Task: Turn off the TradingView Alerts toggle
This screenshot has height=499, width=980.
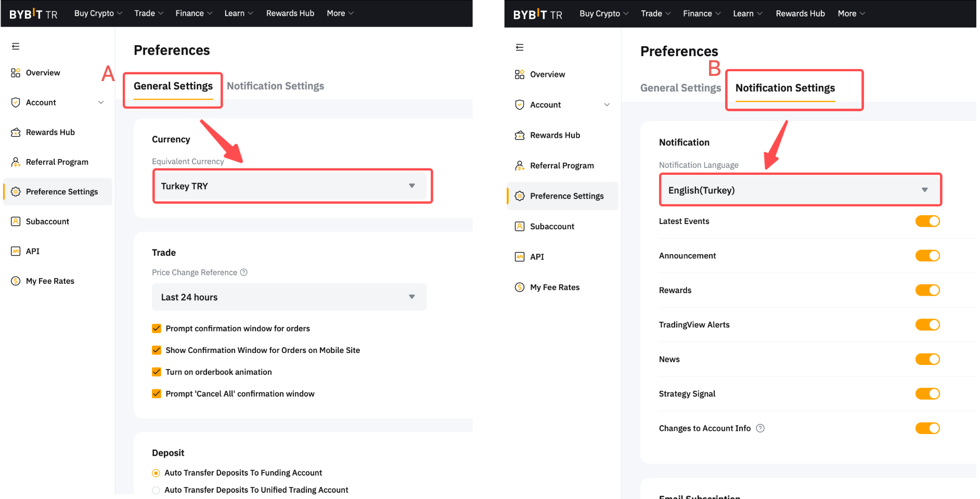Action: click(x=927, y=325)
